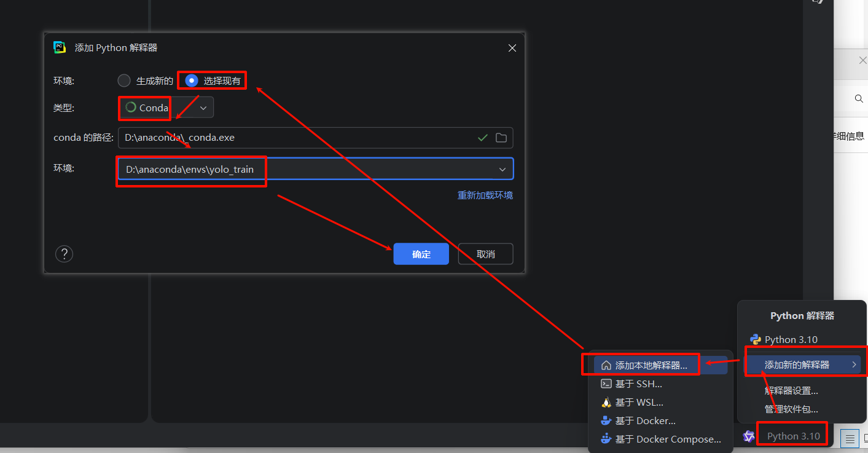Click the Conda type icon
The width and height of the screenshot is (868, 453).
[x=130, y=108]
